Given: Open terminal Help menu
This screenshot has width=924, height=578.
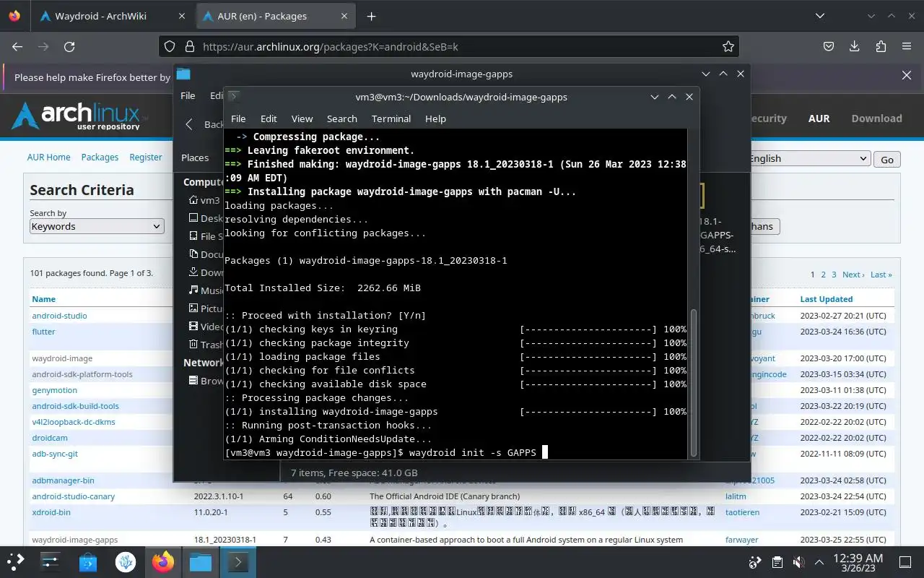Looking at the screenshot, I should point(435,118).
